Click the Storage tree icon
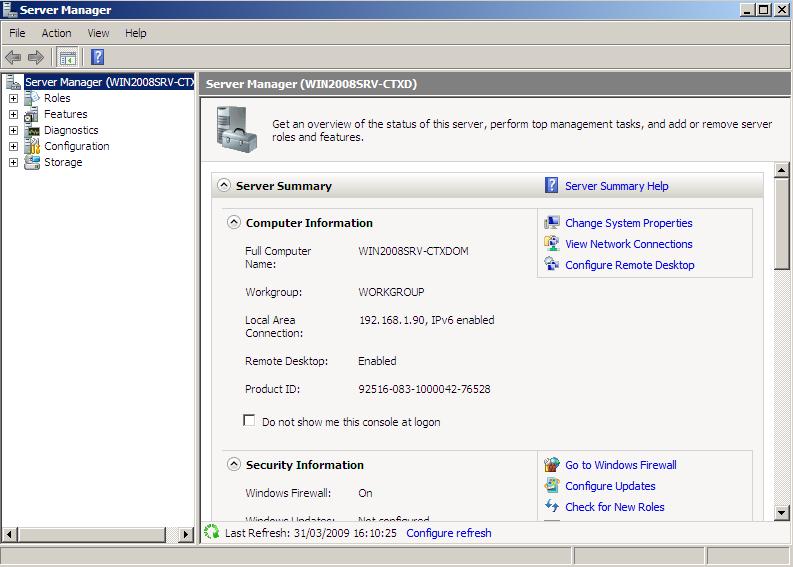 (x=32, y=162)
